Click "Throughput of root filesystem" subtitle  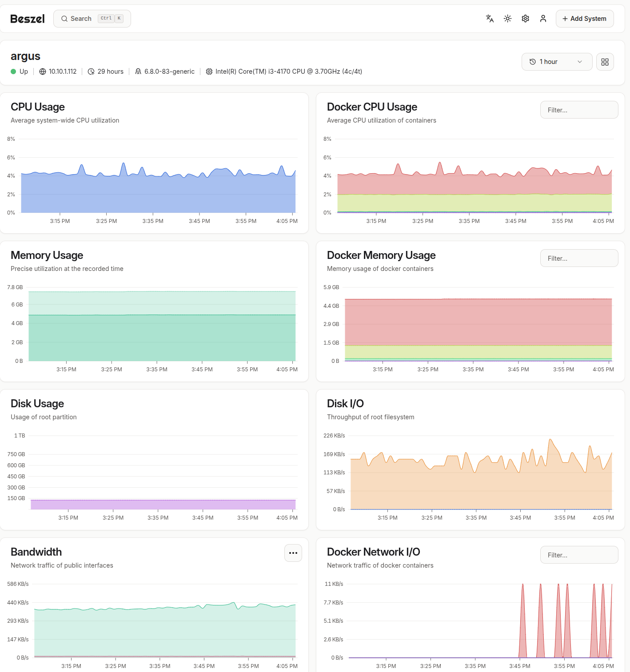[x=371, y=417]
